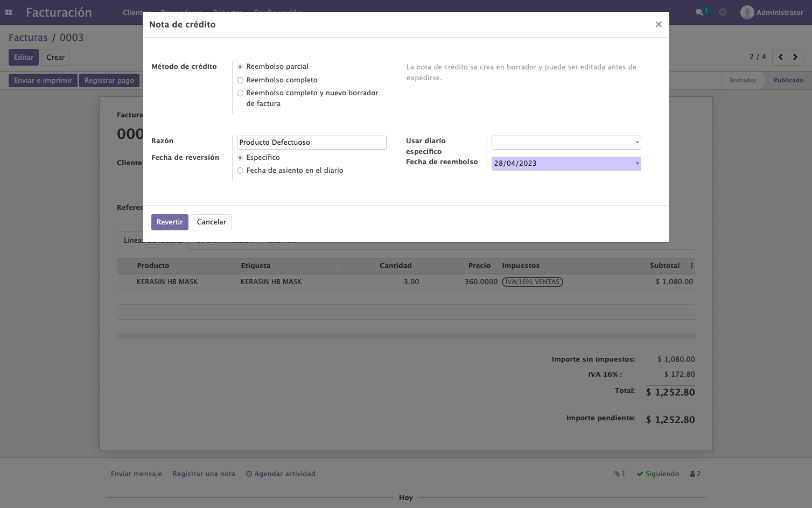Click the IVA(16%) VENTAS tax tag
This screenshot has width=812, height=508.
pyautogui.click(x=533, y=282)
